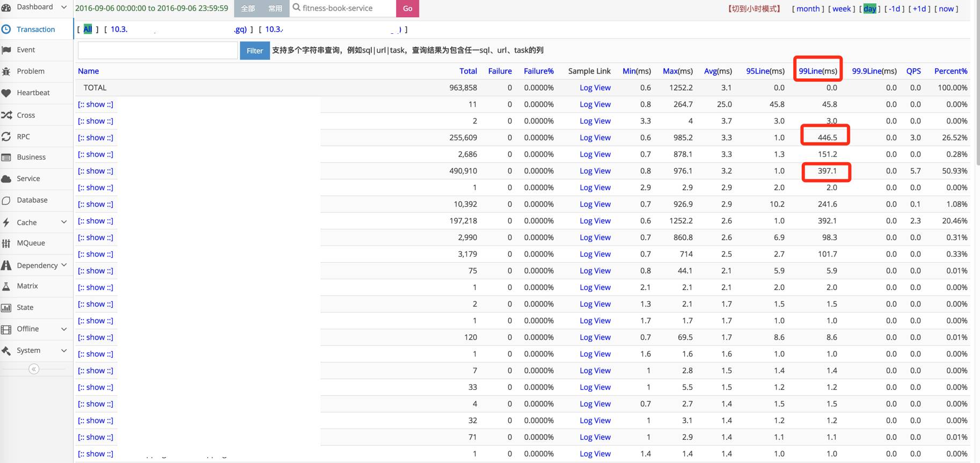This screenshot has width=980, height=463.
Task: Click the RPC refresh icon
Action: point(6,137)
